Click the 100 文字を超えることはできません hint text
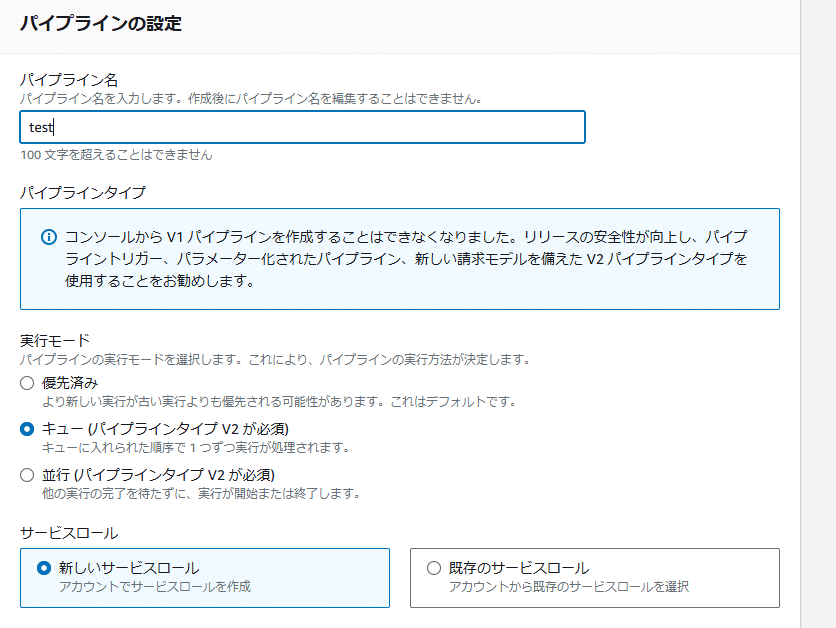This screenshot has width=836, height=628. pos(116,155)
